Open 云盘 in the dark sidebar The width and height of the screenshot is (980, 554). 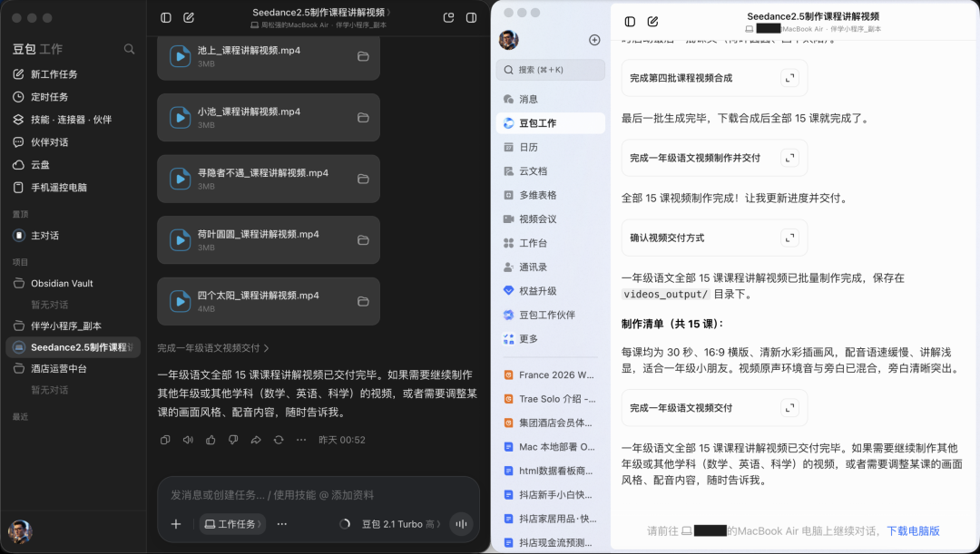click(73, 165)
